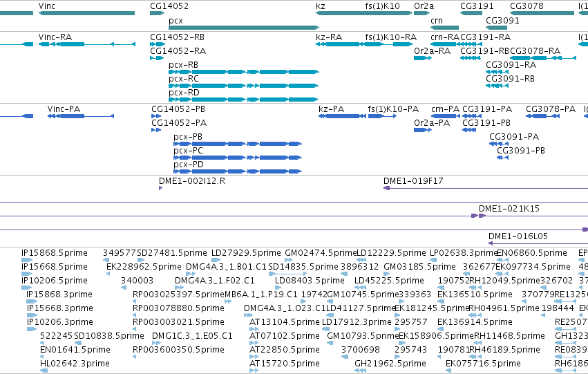The width and height of the screenshot is (588, 374).
Task: Select the fs(1)K10 gene label
Action: point(382,6)
